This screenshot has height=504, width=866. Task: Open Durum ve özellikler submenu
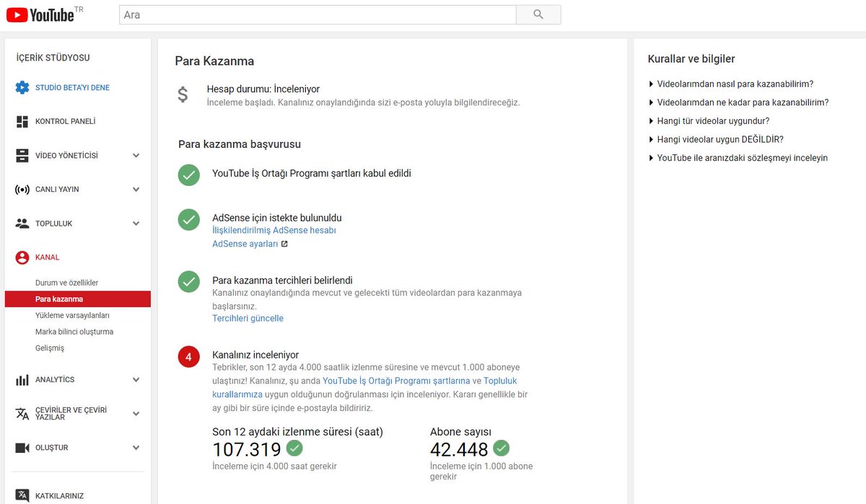tap(66, 283)
